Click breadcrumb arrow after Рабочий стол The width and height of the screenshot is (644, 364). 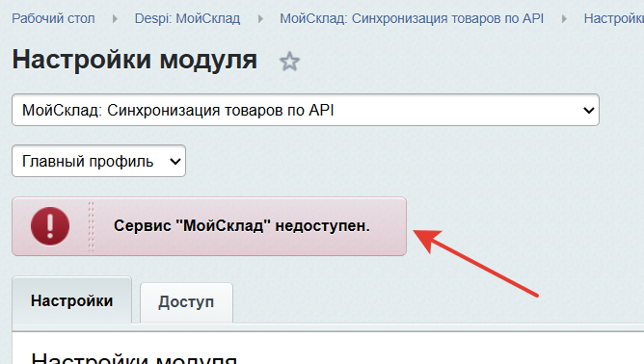pos(115,19)
